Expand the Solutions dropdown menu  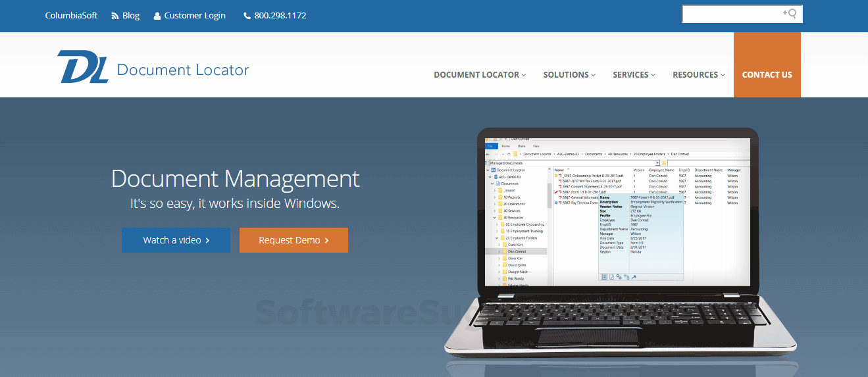(569, 75)
